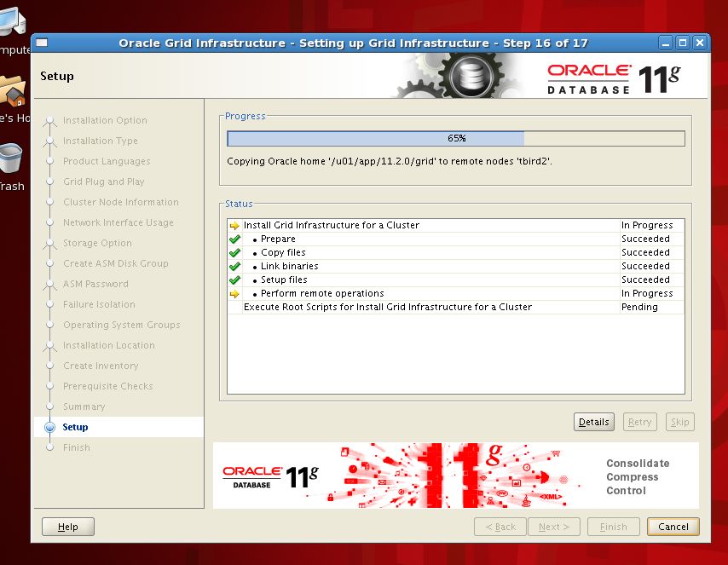Click the green checkmark beside Copy files

234,253
